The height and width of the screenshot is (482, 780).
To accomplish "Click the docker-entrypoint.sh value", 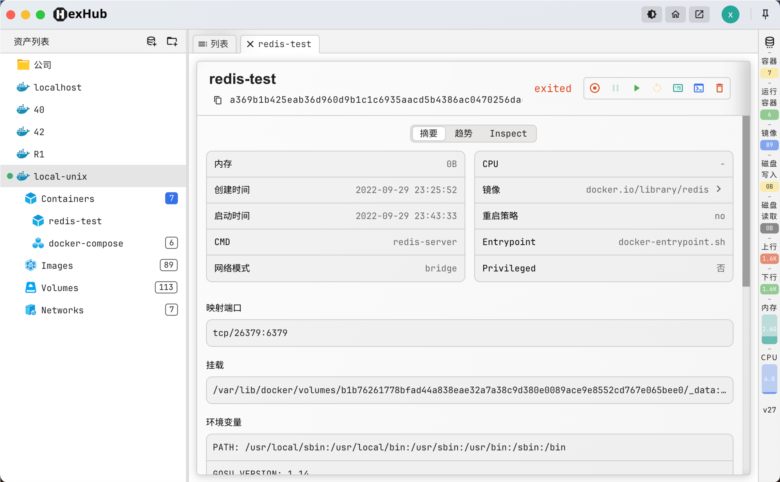I will [672, 242].
